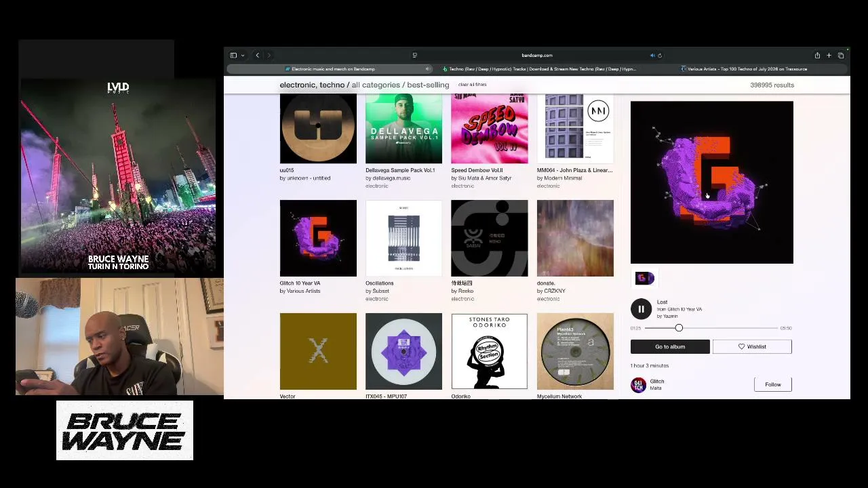Image resolution: width=868 pixels, height=488 pixels.
Task: Switch to the Techno Raw Deep Hypnotic tab
Action: [x=539, y=68]
